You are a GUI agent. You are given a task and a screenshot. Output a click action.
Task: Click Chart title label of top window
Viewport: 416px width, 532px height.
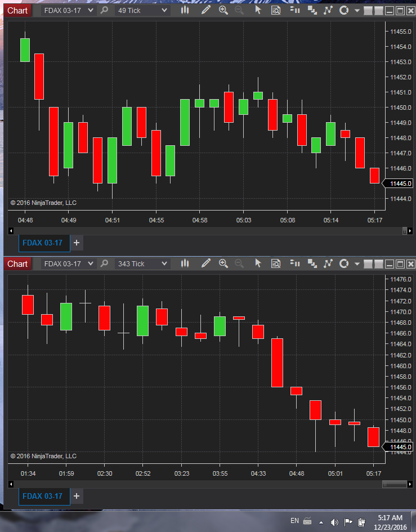pos(17,11)
